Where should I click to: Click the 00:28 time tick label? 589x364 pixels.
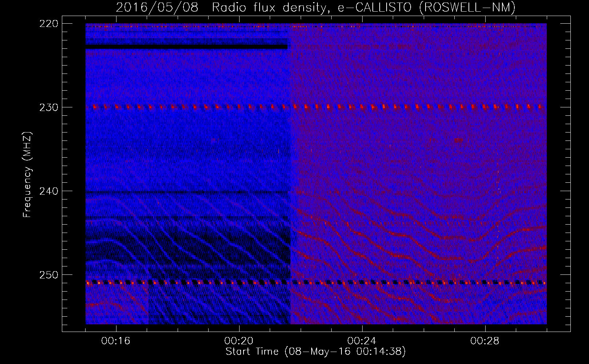(485, 341)
